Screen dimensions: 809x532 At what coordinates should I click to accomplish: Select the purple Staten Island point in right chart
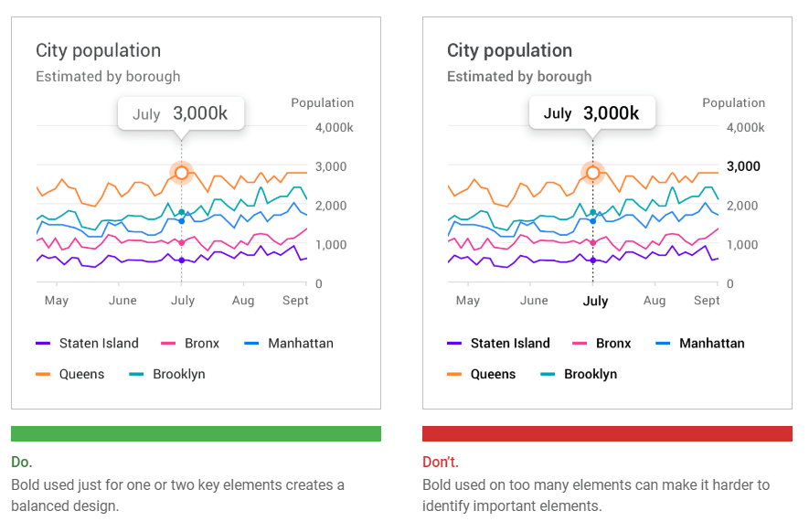[592, 261]
